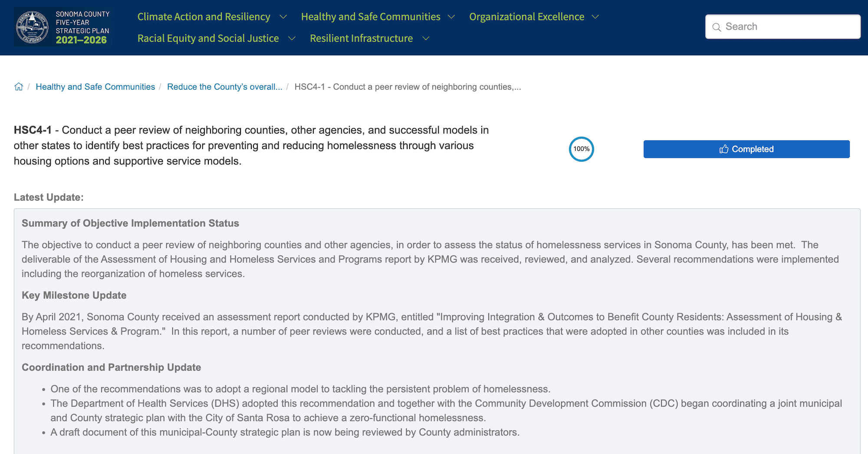Screen dimensions: 868x454
Task: Choose the Resilient Infrastructure menu item
Action: click(361, 39)
